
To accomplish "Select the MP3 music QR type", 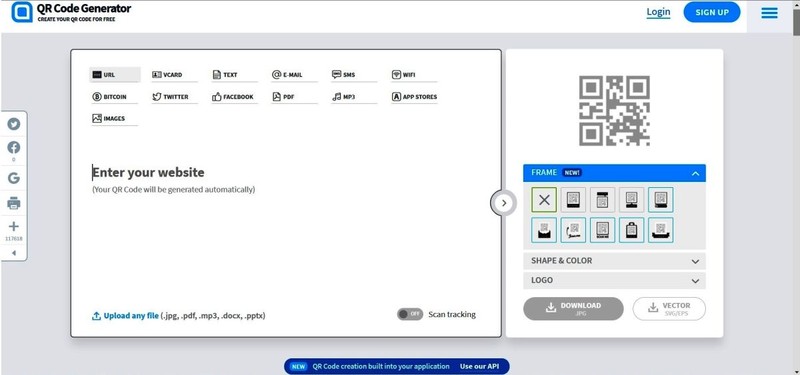I will click(354, 96).
